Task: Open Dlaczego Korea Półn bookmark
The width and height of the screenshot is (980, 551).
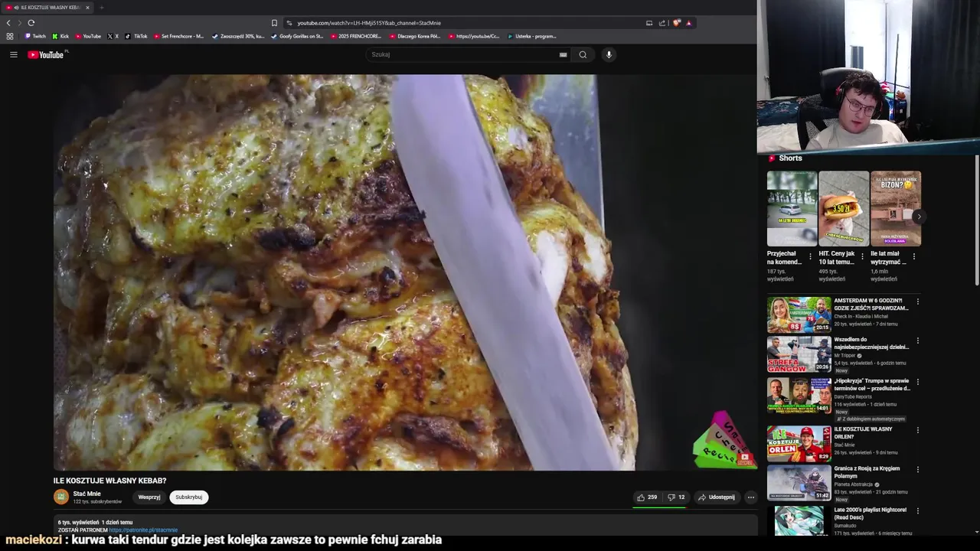Action: (415, 36)
